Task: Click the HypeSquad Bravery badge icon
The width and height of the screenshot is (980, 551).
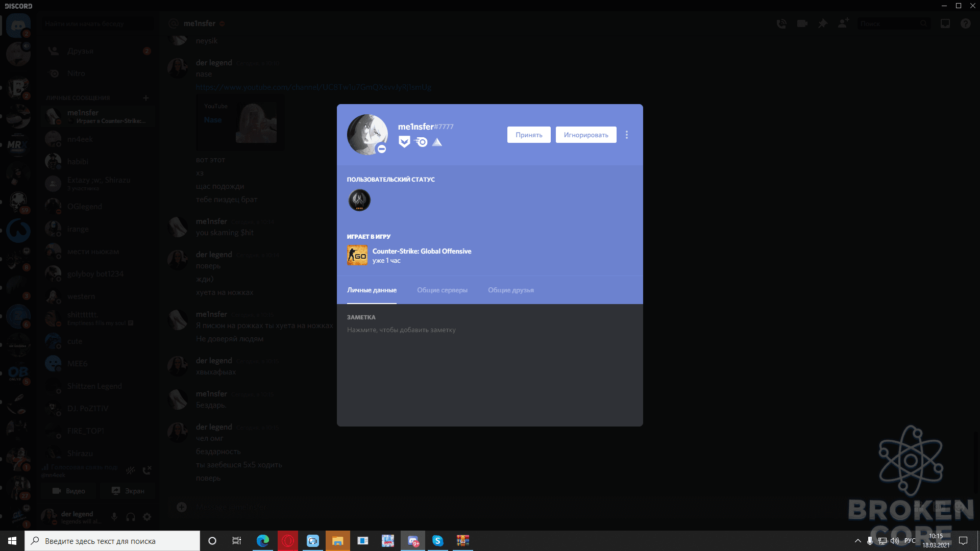Action: [404, 142]
